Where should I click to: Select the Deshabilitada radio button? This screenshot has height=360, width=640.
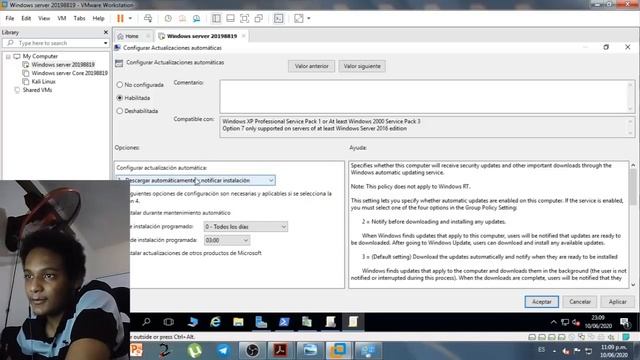click(120, 111)
